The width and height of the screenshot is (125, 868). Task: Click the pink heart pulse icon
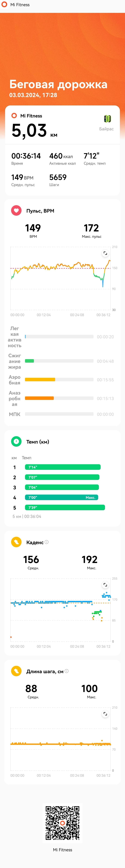[16, 211]
